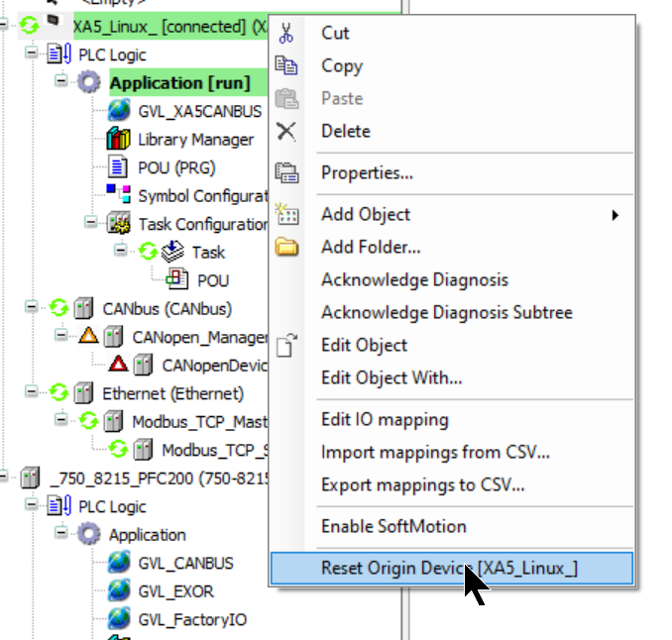This screenshot has width=672, height=640.
Task: Click the Delete X icon
Action: point(285,131)
